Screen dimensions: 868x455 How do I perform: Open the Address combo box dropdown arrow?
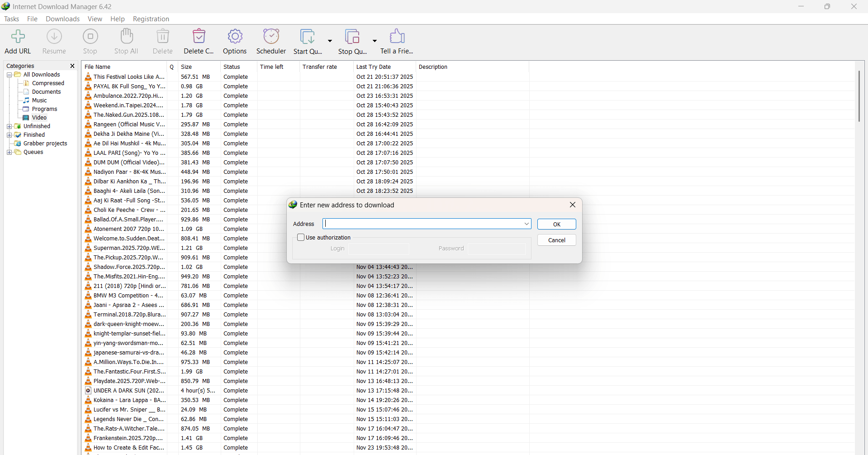(x=526, y=224)
